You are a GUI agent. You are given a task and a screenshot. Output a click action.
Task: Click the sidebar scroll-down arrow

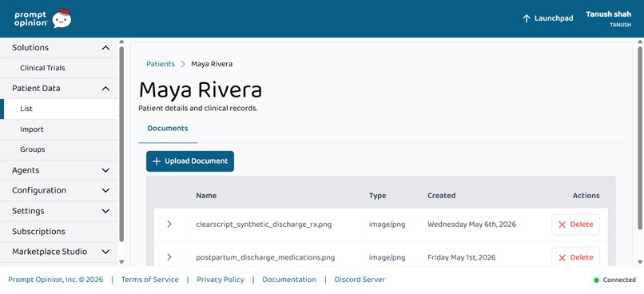point(121,262)
